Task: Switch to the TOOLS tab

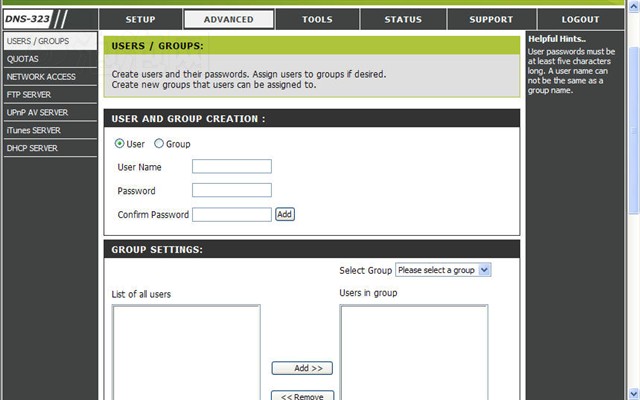Action: pyautogui.click(x=317, y=19)
